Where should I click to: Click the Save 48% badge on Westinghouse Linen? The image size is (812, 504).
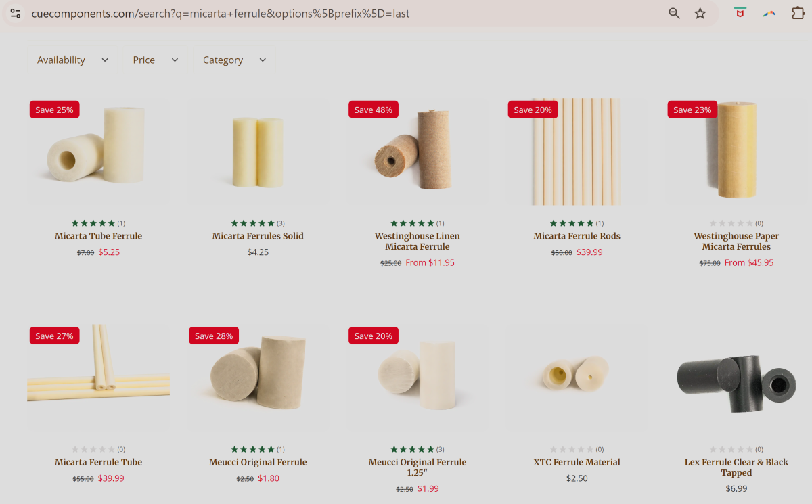tap(374, 110)
